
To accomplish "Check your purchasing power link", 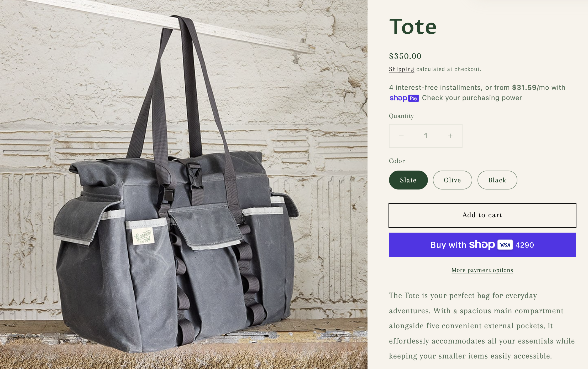I will click(472, 98).
